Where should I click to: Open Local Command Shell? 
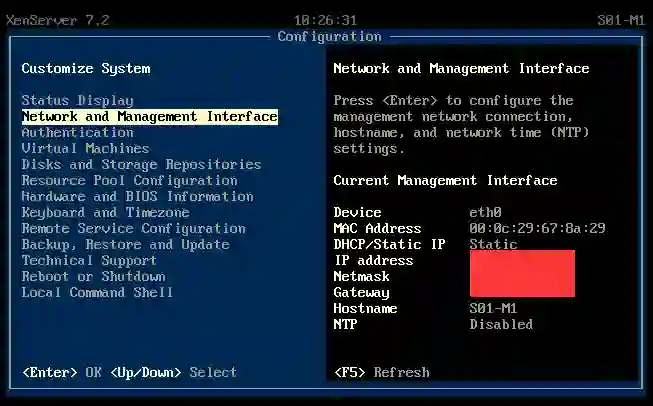[97, 293]
